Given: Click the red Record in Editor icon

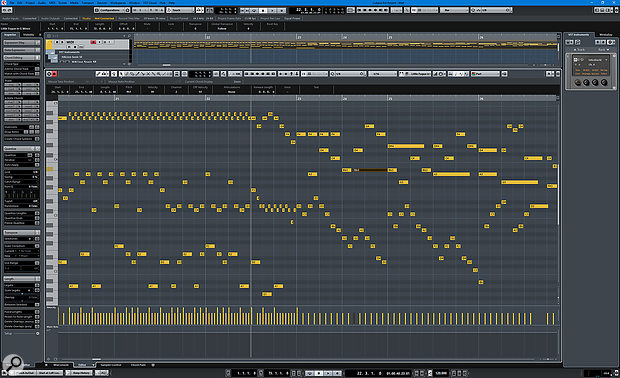Looking at the screenshot, I should tap(55, 74).
